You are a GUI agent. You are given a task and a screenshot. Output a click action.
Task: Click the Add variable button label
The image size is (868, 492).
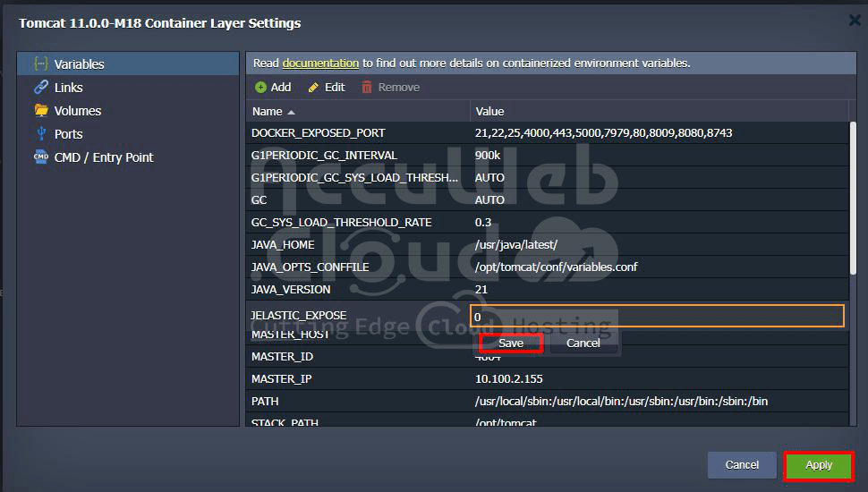[281, 88]
